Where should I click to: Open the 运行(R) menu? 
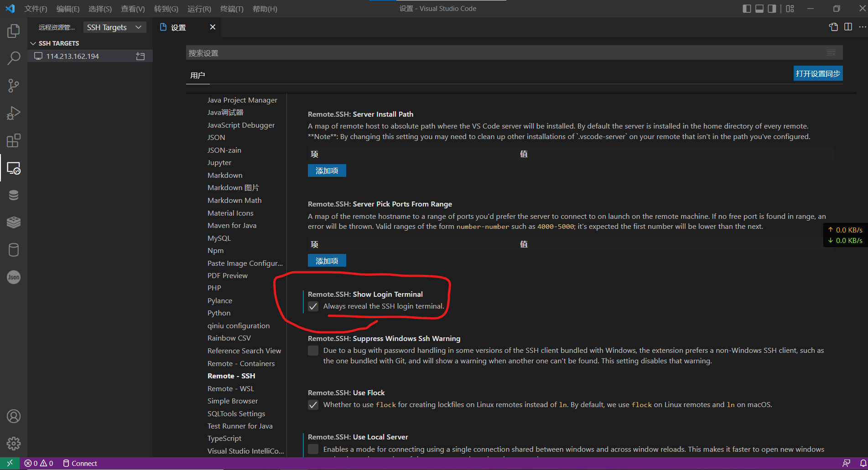tap(199, 9)
